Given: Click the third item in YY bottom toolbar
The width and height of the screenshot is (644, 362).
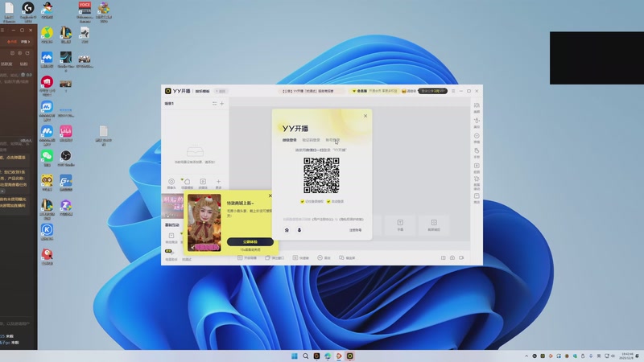Looking at the screenshot, I should (300, 257).
